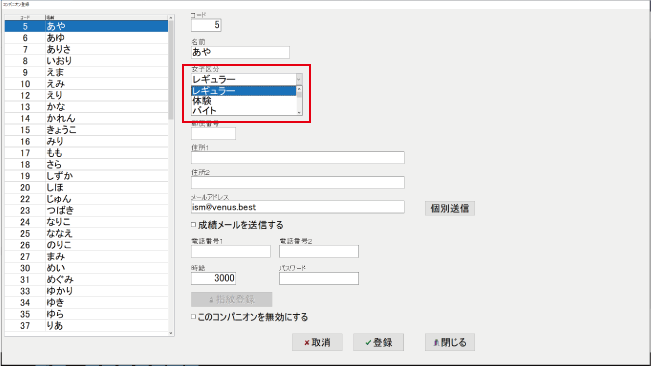Select row 33 ゆかり in the list

click(86, 291)
